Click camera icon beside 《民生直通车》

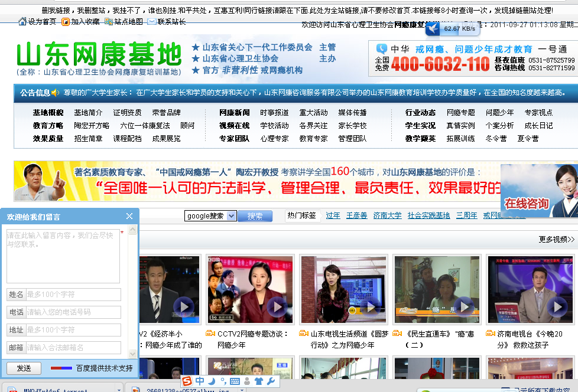tap(397, 334)
